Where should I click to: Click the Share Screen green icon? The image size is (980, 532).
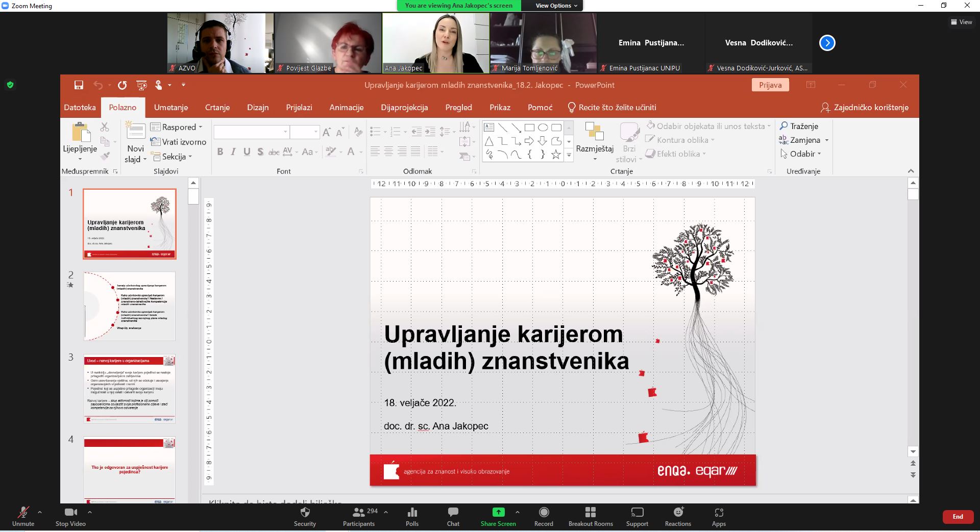(498, 512)
